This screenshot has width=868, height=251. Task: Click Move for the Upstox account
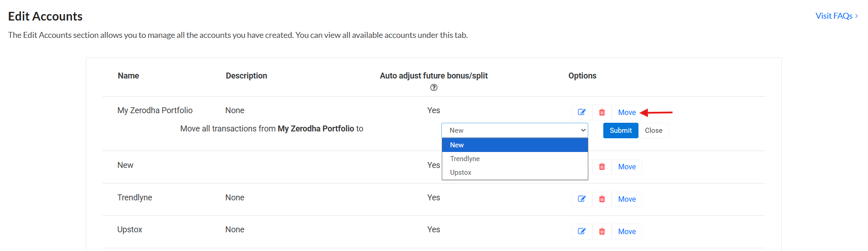(x=627, y=231)
